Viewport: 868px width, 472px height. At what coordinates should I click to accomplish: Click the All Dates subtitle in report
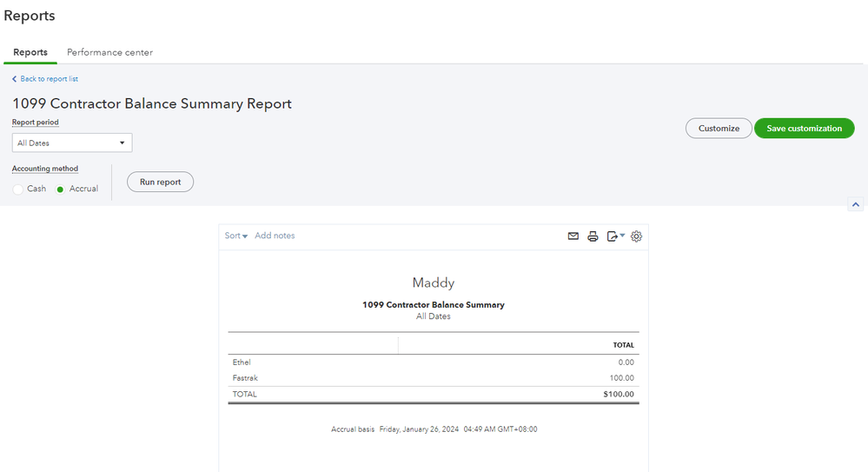434,316
